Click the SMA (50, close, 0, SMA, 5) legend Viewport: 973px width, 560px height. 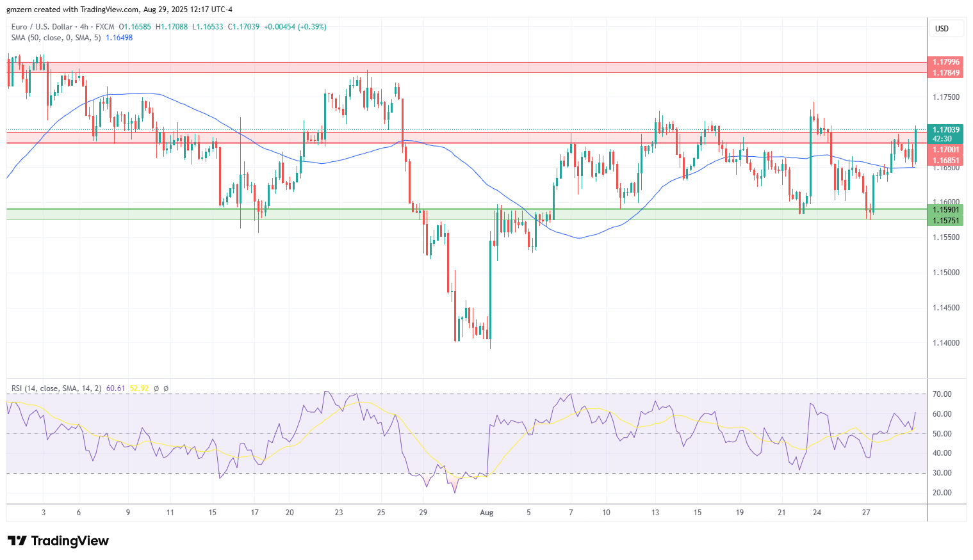[56, 38]
